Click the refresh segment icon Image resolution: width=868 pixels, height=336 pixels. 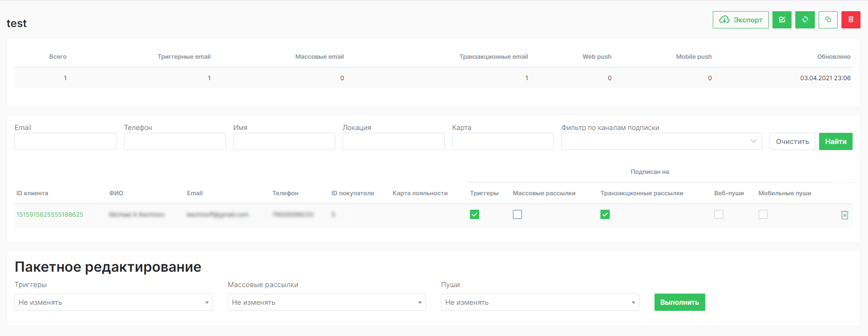pyautogui.click(x=805, y=20)
